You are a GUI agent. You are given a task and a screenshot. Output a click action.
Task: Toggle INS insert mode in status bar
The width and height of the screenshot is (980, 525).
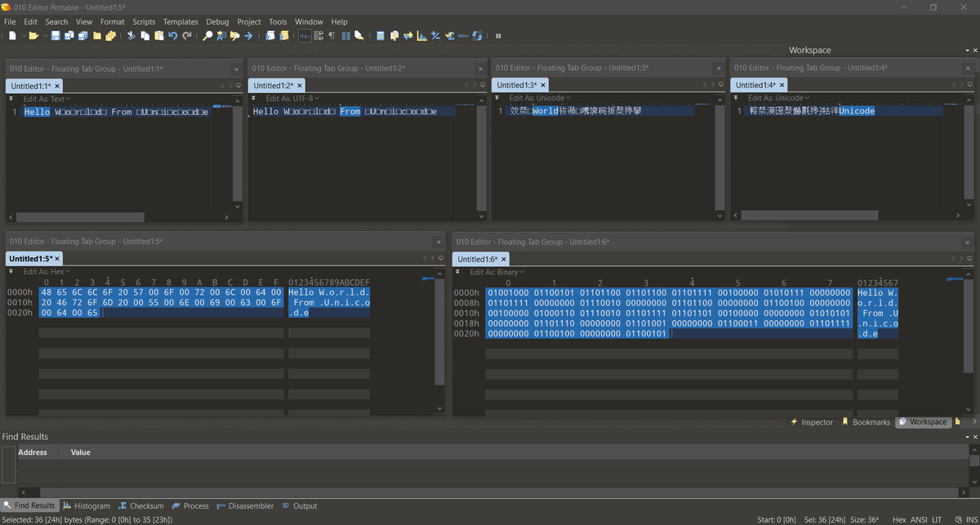[971, 519]
